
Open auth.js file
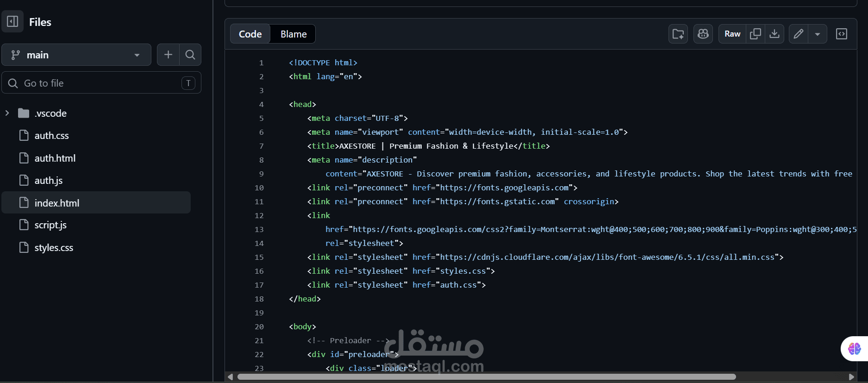(x=48, y=180)
